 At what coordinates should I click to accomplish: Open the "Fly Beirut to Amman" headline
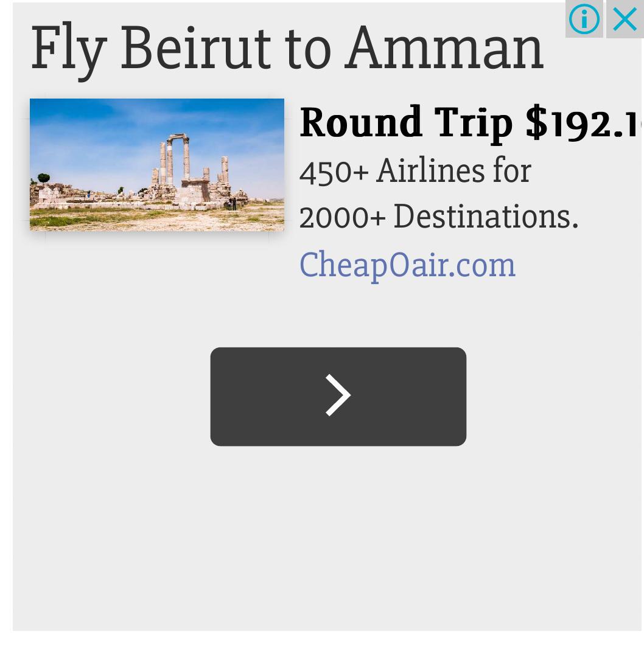pos(286,48)
